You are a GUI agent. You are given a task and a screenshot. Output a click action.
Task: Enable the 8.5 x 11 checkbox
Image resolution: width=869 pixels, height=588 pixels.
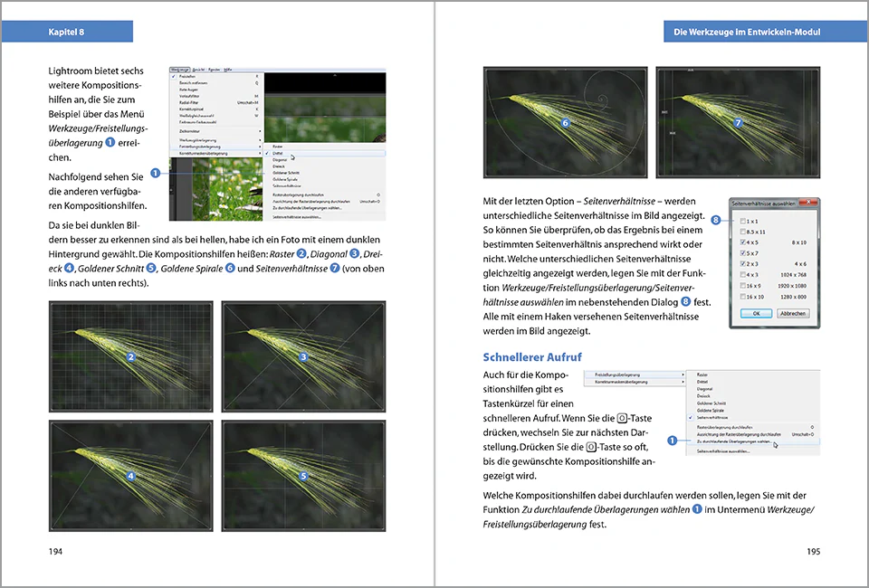click(743, 232)
